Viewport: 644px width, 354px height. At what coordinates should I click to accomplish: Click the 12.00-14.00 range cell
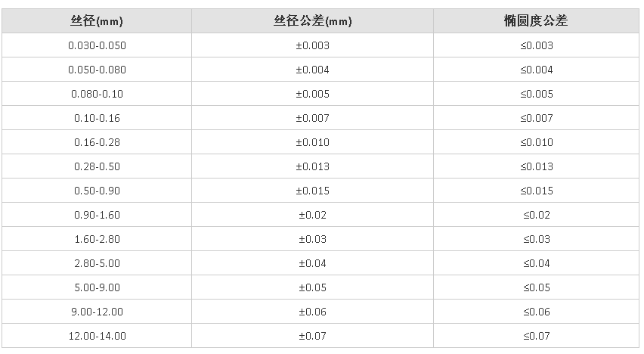pyautogui.click(x=97, y=336)
